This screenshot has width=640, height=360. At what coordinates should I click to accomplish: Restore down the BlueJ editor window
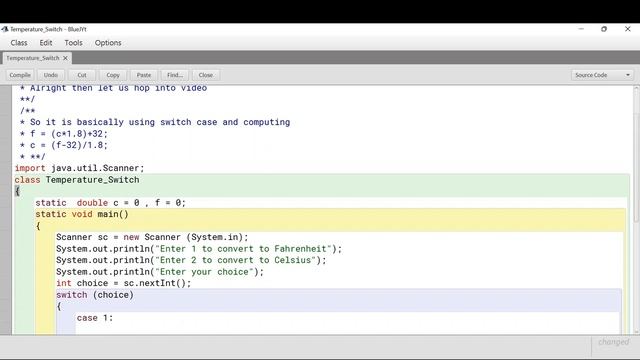pos(604,29)
